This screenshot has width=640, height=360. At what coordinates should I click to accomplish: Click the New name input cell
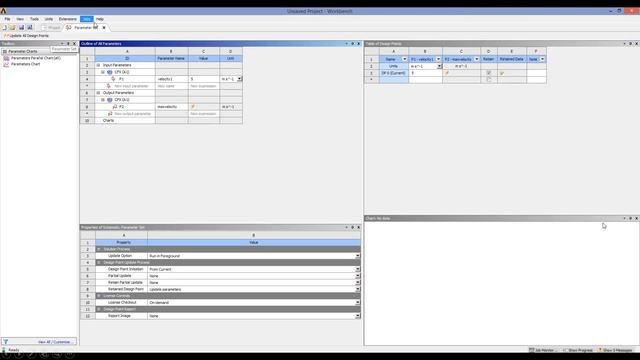click(x=171, y=86)
